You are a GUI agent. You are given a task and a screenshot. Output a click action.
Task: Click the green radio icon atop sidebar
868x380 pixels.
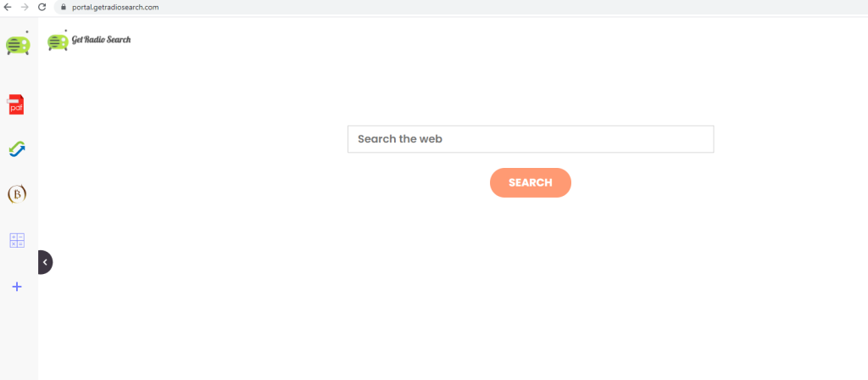[x=18, y=43]
